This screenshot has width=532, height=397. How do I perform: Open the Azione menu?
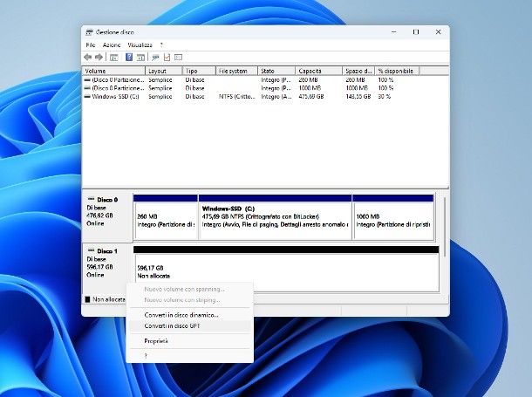click(x=111, y=44)
